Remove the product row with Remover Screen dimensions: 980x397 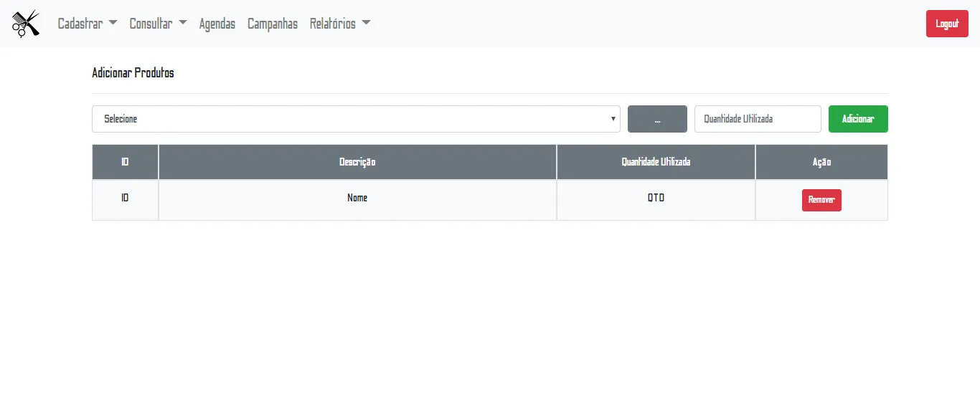821,200
